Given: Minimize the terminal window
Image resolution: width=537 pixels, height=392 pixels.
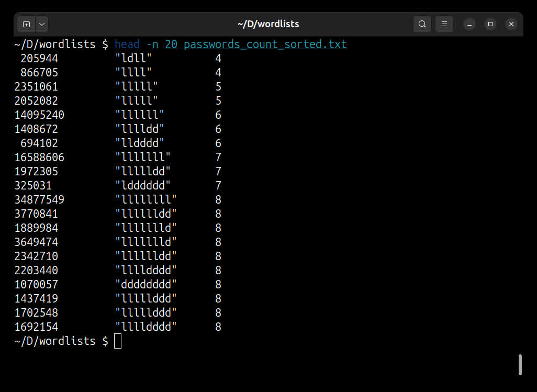Looking at the screenshot, I should tap(469, 24).
